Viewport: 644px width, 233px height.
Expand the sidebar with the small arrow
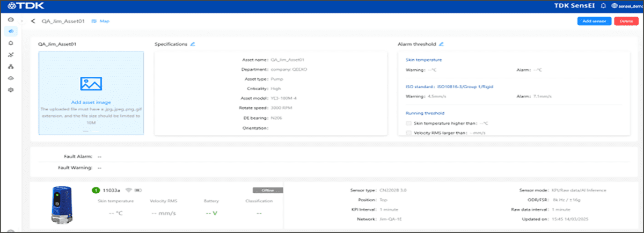click(x=22, y=21)
